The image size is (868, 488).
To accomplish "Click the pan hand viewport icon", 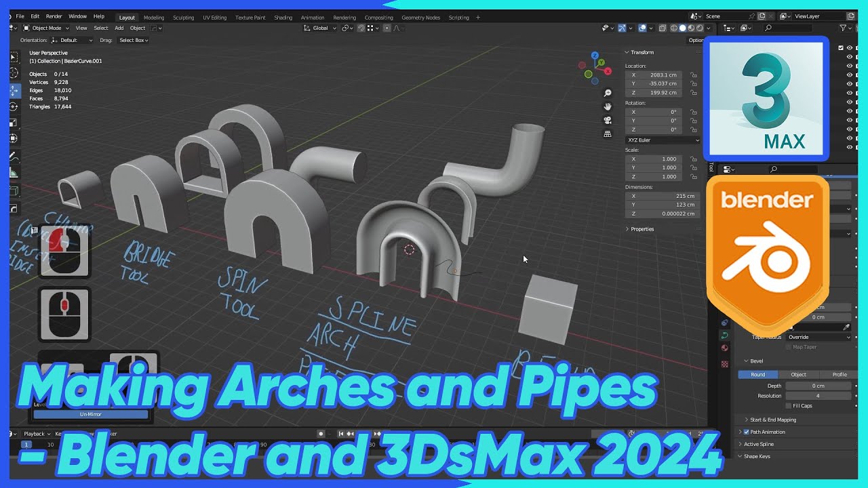I will (x=608, y=106).
